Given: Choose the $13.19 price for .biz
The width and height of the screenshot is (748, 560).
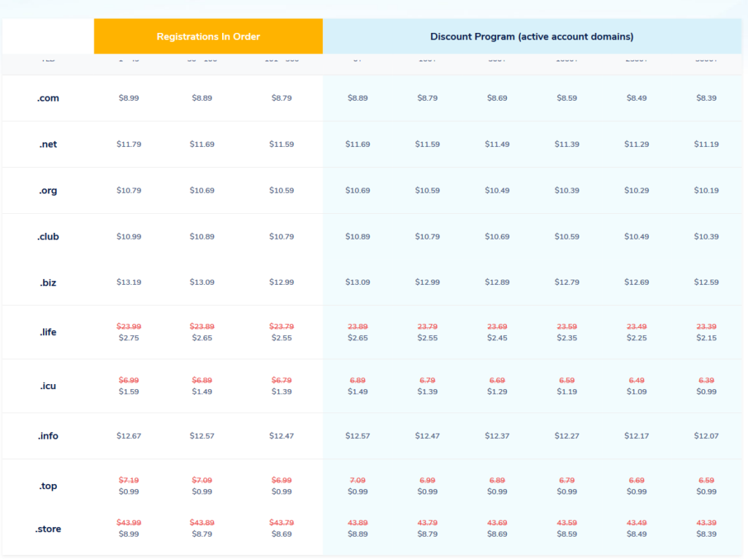Looking at the screenshot, I should point(129,282).
